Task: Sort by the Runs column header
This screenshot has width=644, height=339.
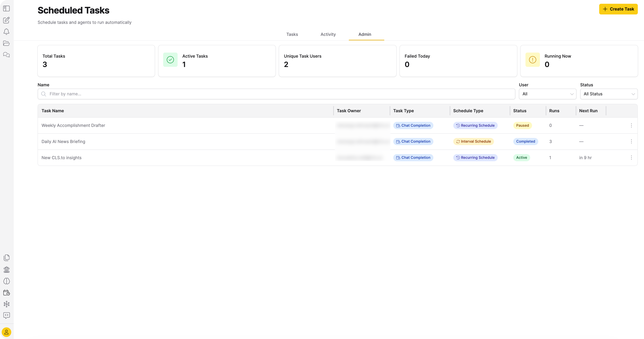Action: [554, 111]
